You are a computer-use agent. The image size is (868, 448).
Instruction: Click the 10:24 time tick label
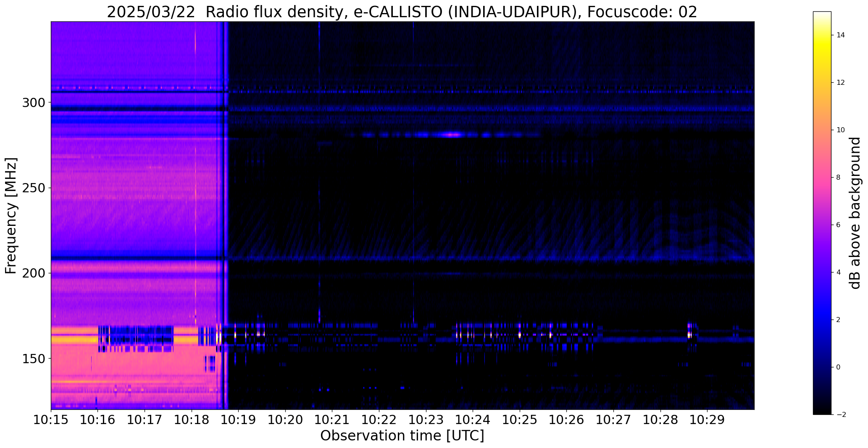pyautogui.click(x=473, y=419)
